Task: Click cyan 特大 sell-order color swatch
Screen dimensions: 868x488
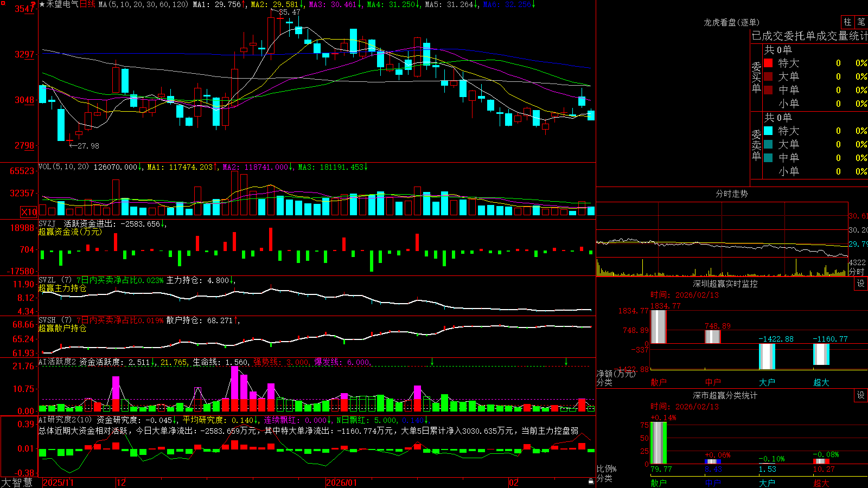Action: click(x=768, y=131)
